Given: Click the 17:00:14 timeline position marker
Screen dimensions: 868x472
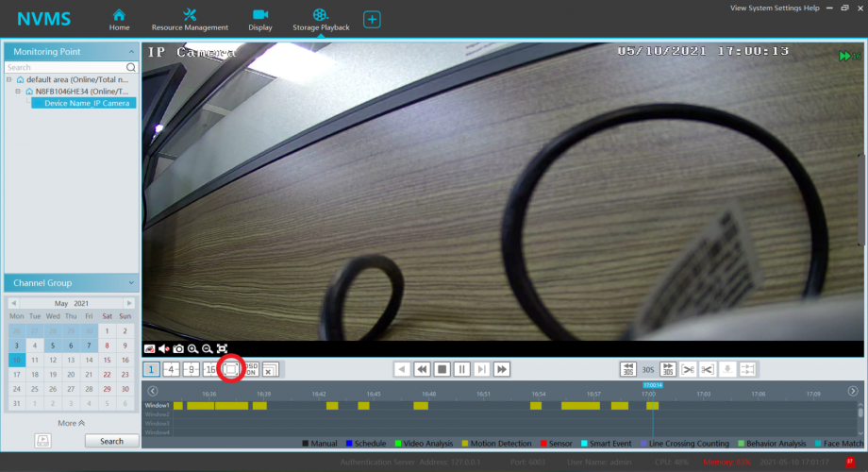Looking at the screenshot, I should coord(652,385).
